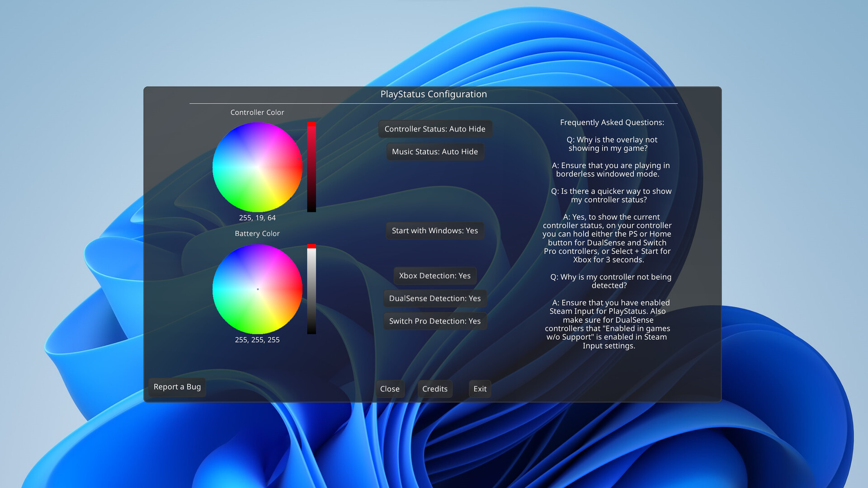The image size is (868, 488).
Task: Disable Xbox Detection
Action: pos(435,276)
